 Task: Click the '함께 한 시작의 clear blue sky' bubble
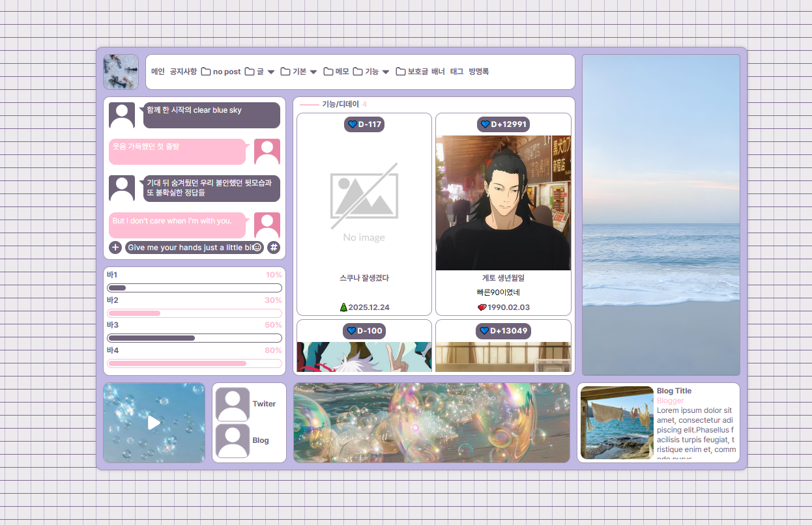point(212,115)
